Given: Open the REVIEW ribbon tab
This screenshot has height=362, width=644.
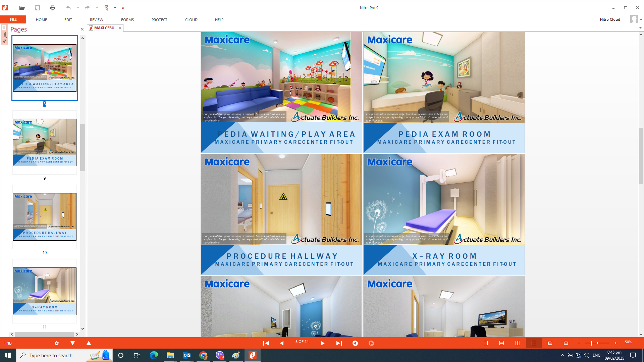Looking at the screenshot, I should coord(97,20).
